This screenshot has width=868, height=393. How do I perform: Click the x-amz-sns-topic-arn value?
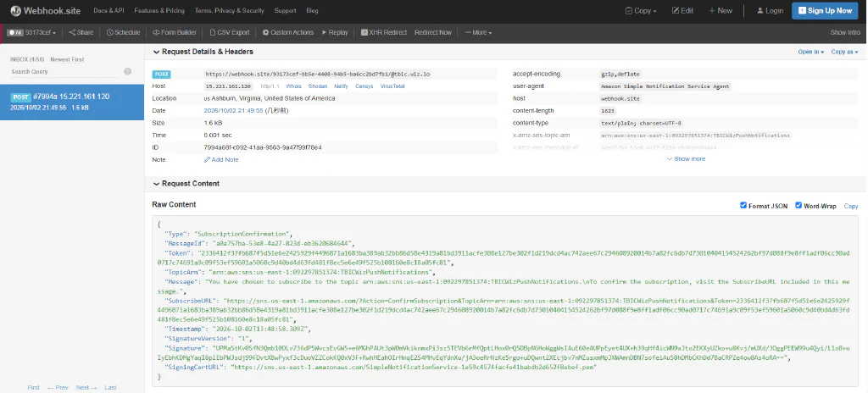click(695, 135)
